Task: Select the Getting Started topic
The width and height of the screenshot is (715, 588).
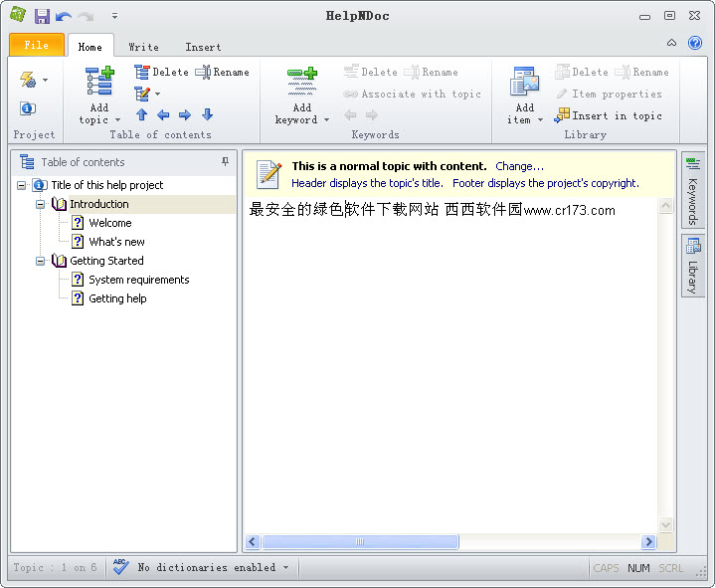Action: pos(106,261)
